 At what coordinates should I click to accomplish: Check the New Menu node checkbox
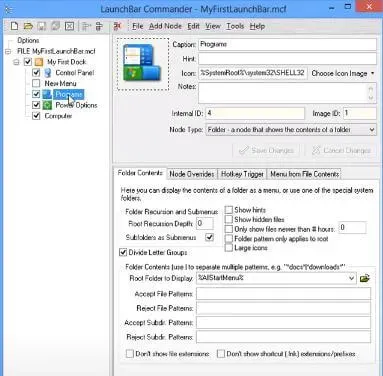click(36, 83)
